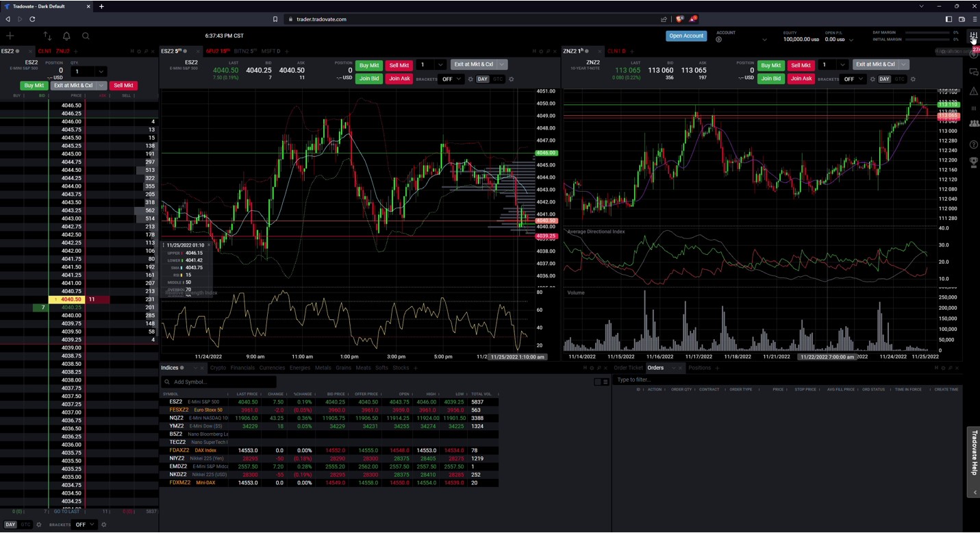This screenshot has height=533, width=980.
Task: Open Application settings sliders icon
Action: point(973,36)
